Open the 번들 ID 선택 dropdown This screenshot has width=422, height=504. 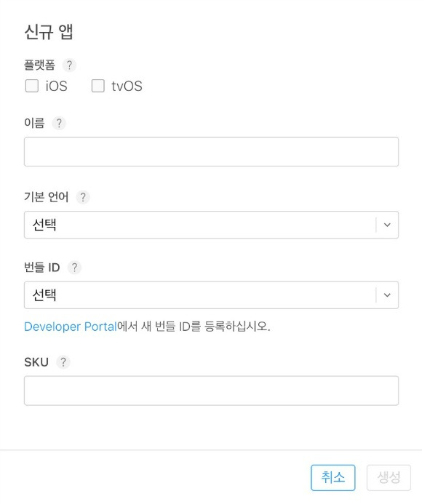click(211, 295)
